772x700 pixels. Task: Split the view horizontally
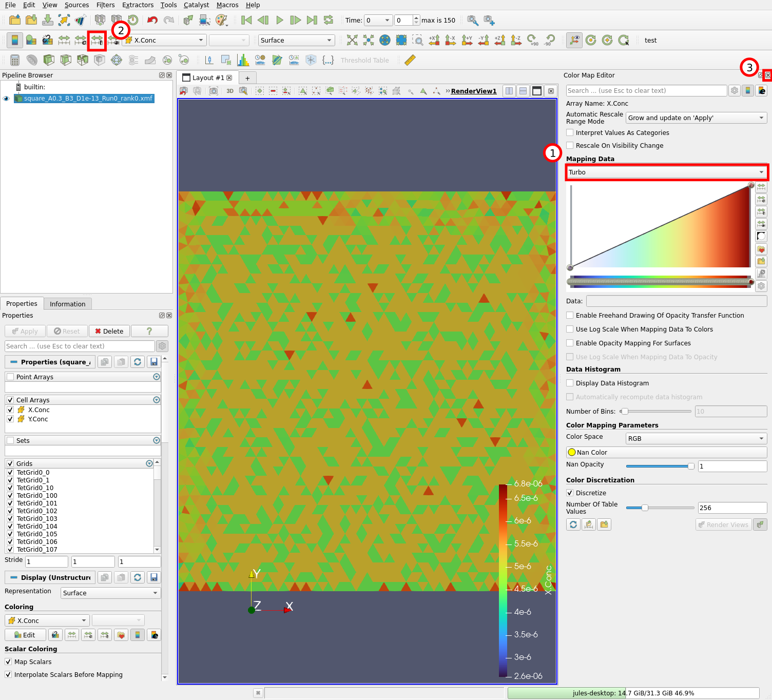pyautogui.click(x=509, y=91)
